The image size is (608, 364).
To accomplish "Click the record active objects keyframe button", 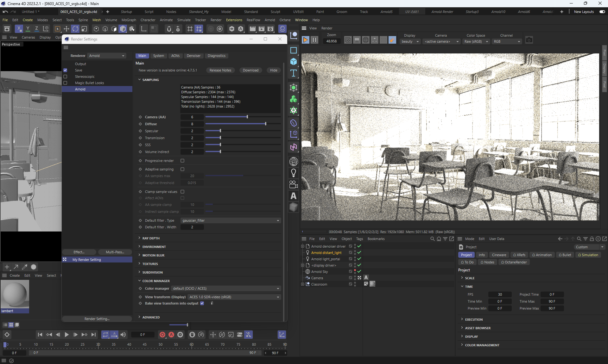I will click(x=162, y=335).
